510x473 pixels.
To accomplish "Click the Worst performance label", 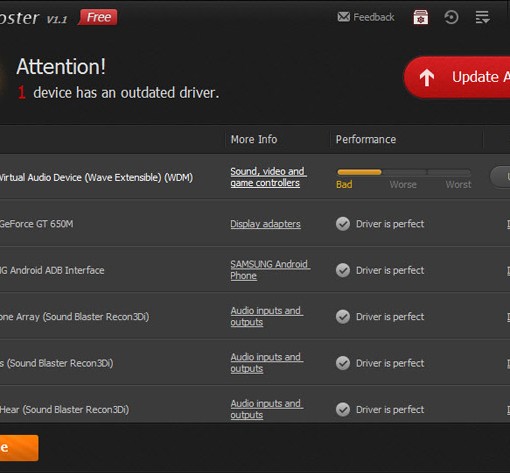I will pyautogui.click(x=458, y=184).
